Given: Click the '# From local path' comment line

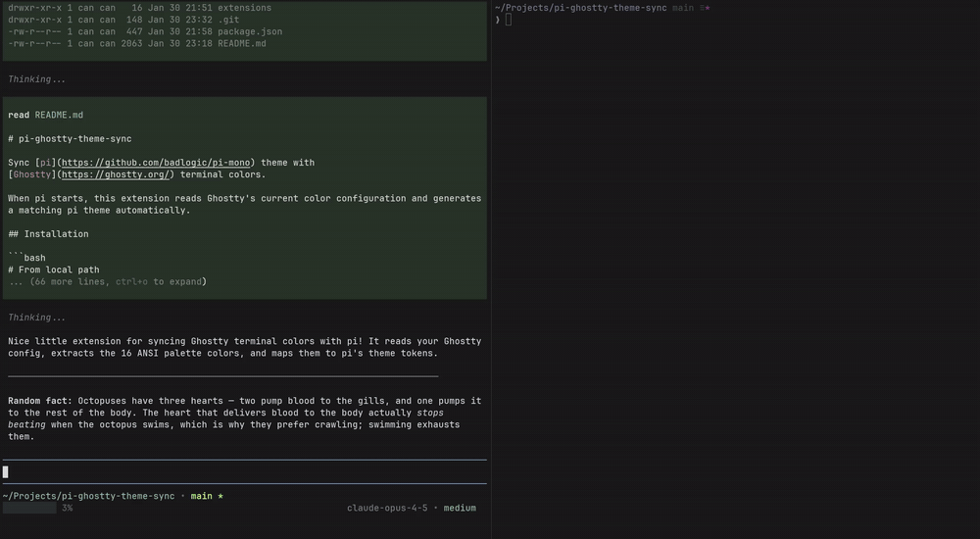Looking at the screenshot, I should 54,270.
